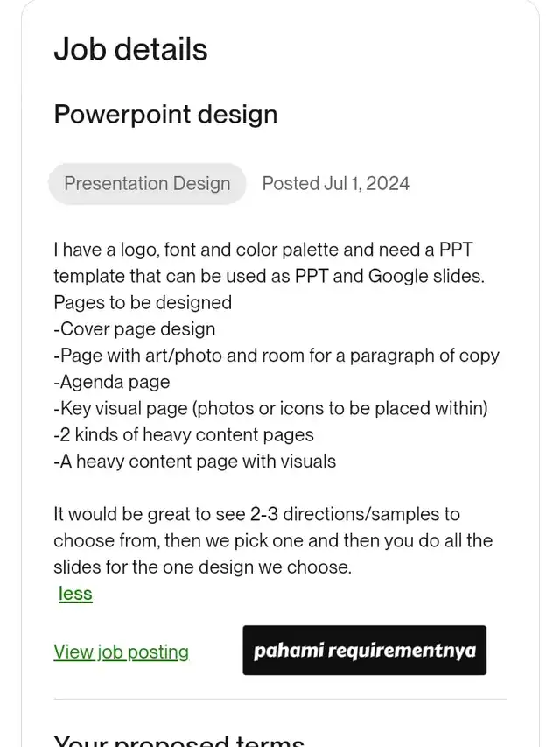Click the -A heavy content page with visuals line

(x=194, y=462)
